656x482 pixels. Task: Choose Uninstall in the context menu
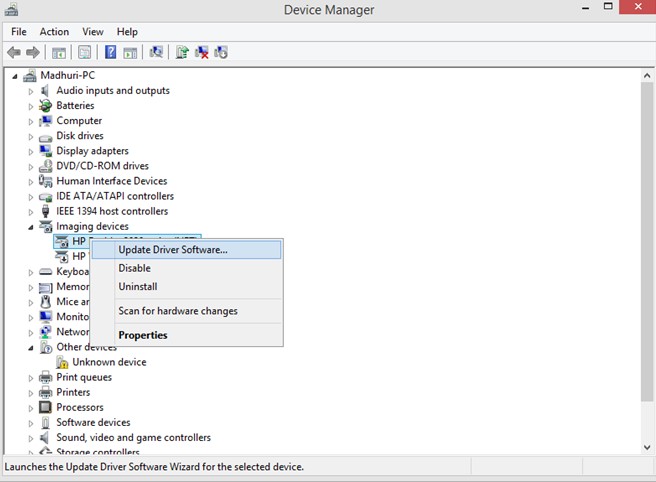[186, 287]
